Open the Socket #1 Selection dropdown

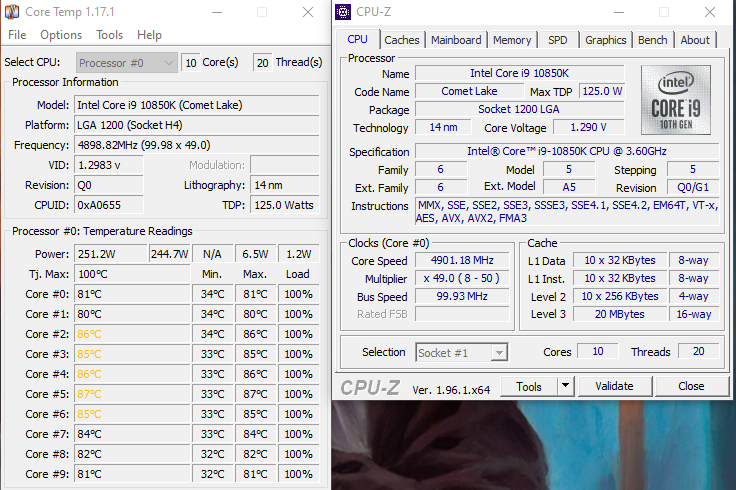tap(461, 352)
